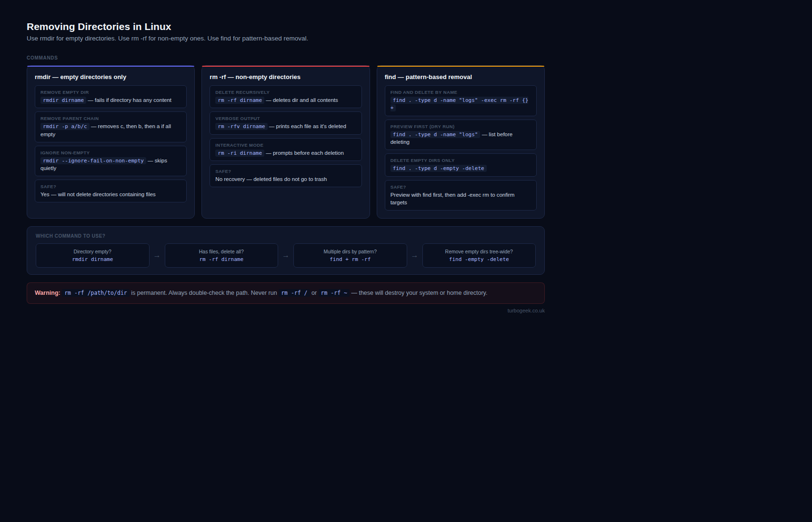Select the 'Has files, delete all?' box
The image size is (812, 522).
click(221, 256)
